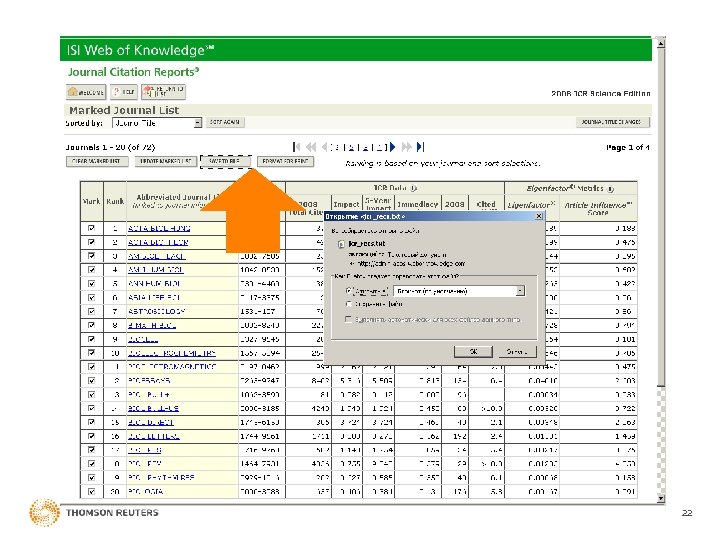The height and width of the screenshot is (540, 720).
Task: Click the Journal Citation Reports heading
Action: click(133, 72)
